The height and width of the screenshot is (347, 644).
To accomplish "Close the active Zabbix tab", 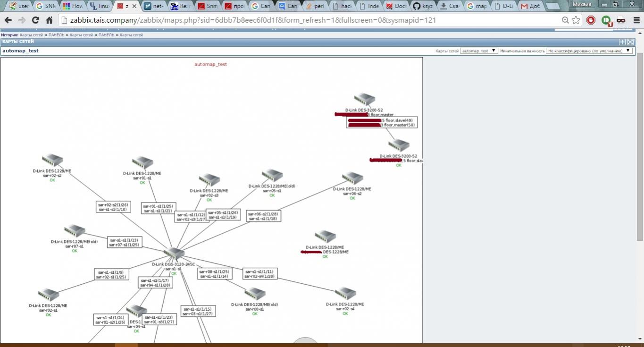I will tap(134, 6).
